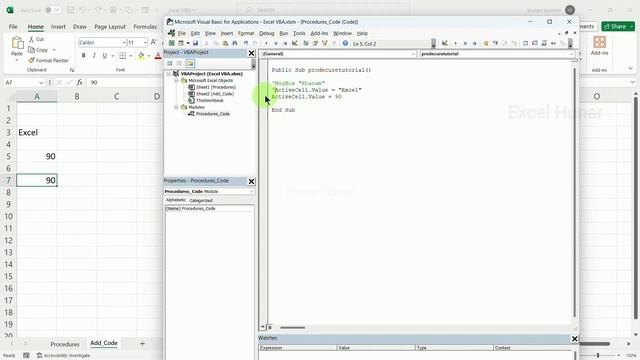This screenshot has width=640, height=360.
Task: Open the (General) object dropdown
Action: [413, 54]
